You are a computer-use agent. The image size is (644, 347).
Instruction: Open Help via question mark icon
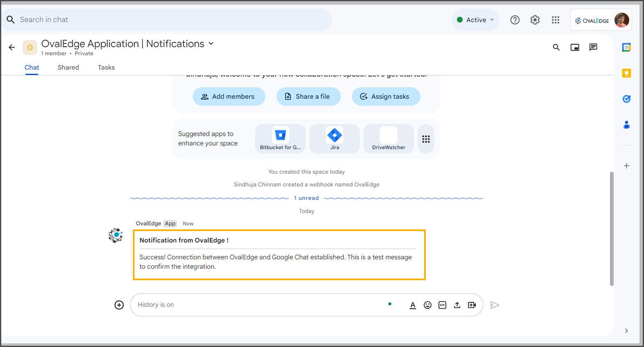(515, 20)
